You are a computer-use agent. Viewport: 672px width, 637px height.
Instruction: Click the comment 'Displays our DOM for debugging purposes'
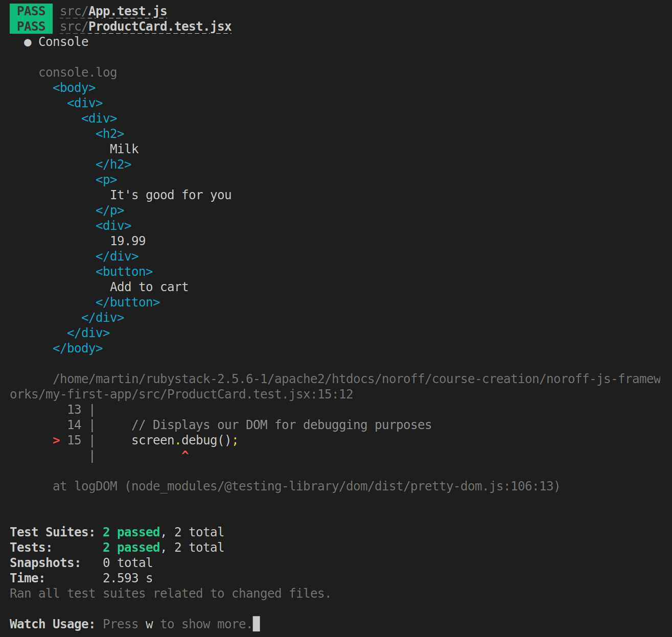point(282,425)
